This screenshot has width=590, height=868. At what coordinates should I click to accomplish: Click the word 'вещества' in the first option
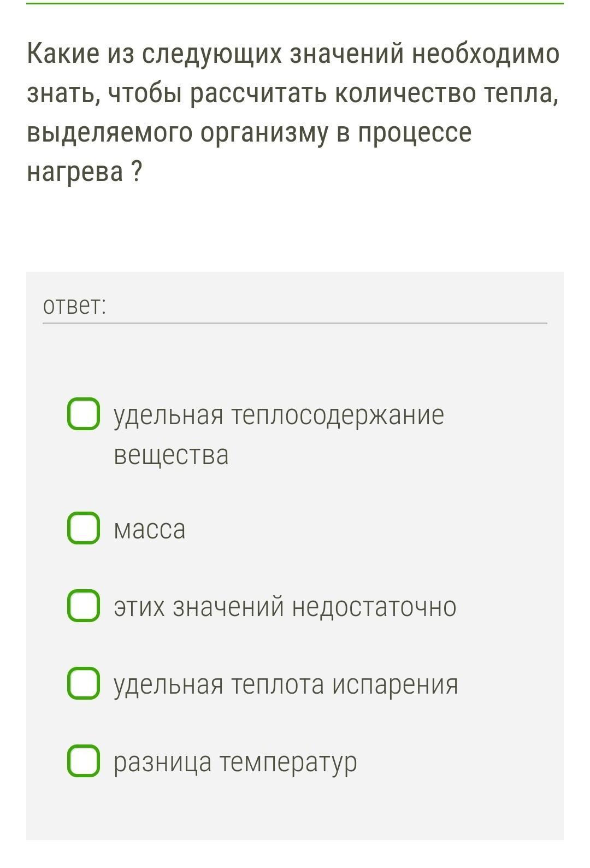[171, 455]
